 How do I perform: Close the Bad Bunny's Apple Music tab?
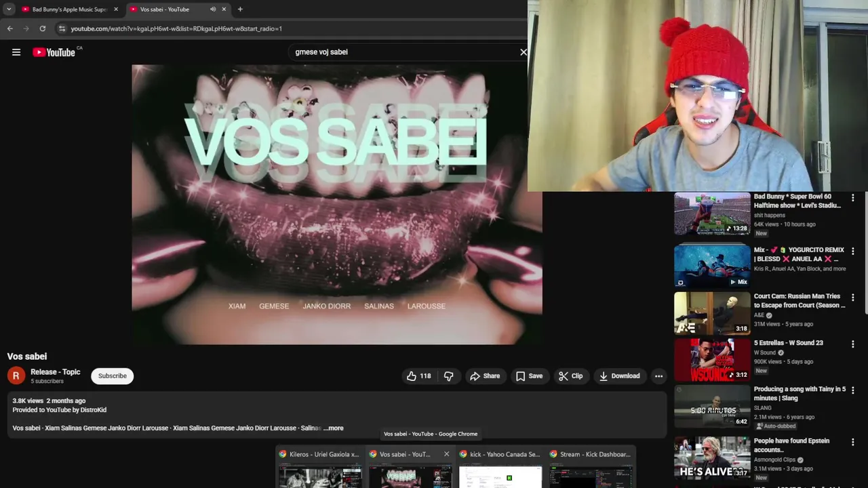coord(116,9)
